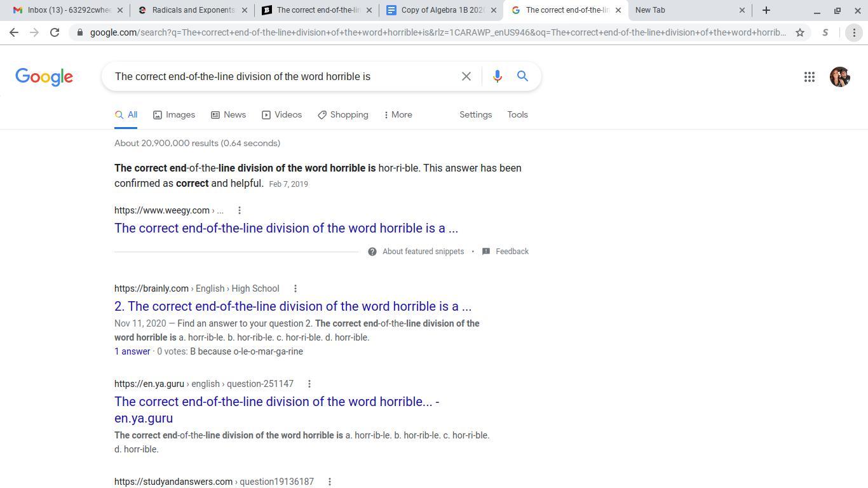The height and width of the screenshot is (488, 868).
Task: Open the Google account profile picture
Action: pos(840,77)
